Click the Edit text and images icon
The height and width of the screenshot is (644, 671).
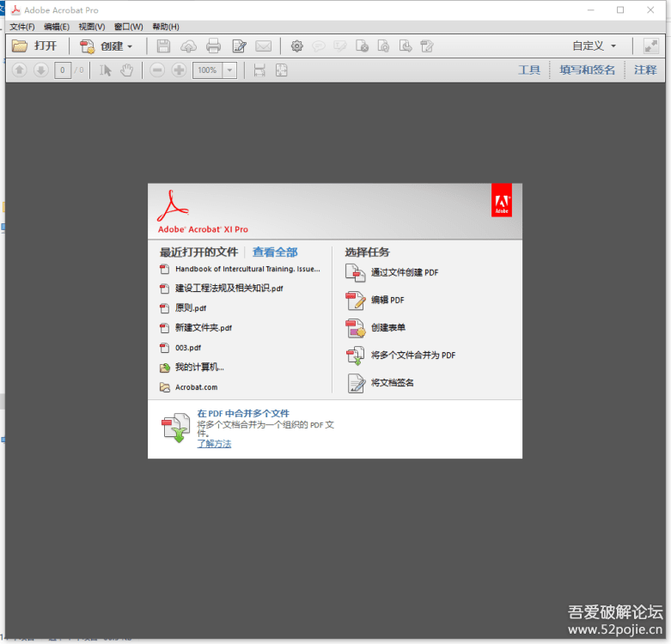(239, 46)
